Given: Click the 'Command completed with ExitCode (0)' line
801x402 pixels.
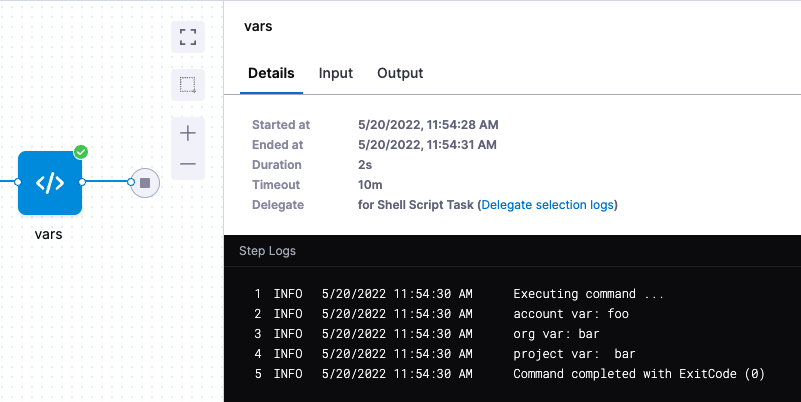Looking at the screenshot, I should (x=638, y=374).
